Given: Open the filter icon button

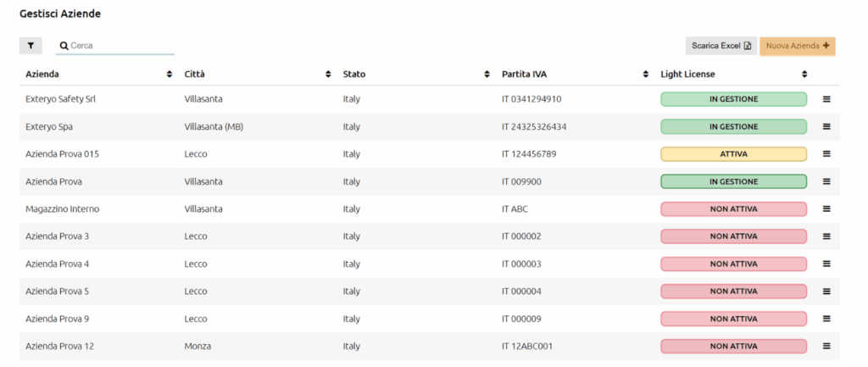Looking at the screenshot, I should [31, 46].
